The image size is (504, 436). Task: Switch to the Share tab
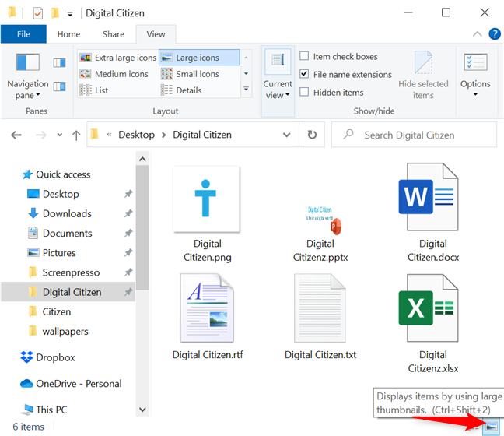pyautogui.click(x=113, y=34)
